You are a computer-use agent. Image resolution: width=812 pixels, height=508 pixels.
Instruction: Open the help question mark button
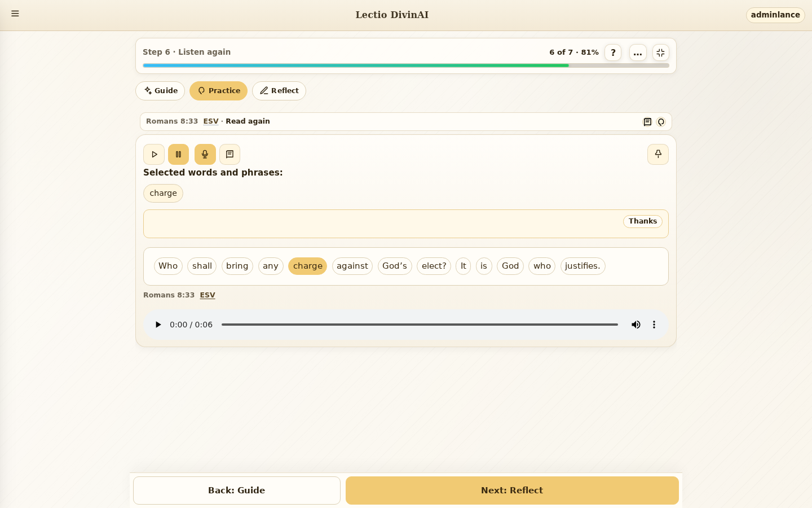tap(613, 52)
